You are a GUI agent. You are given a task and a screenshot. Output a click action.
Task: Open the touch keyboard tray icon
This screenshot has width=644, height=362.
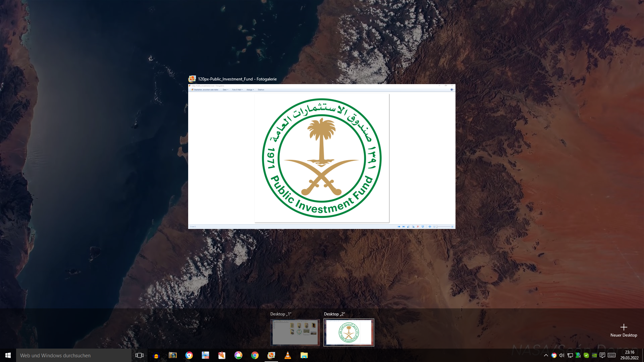[x=611, y=355]
